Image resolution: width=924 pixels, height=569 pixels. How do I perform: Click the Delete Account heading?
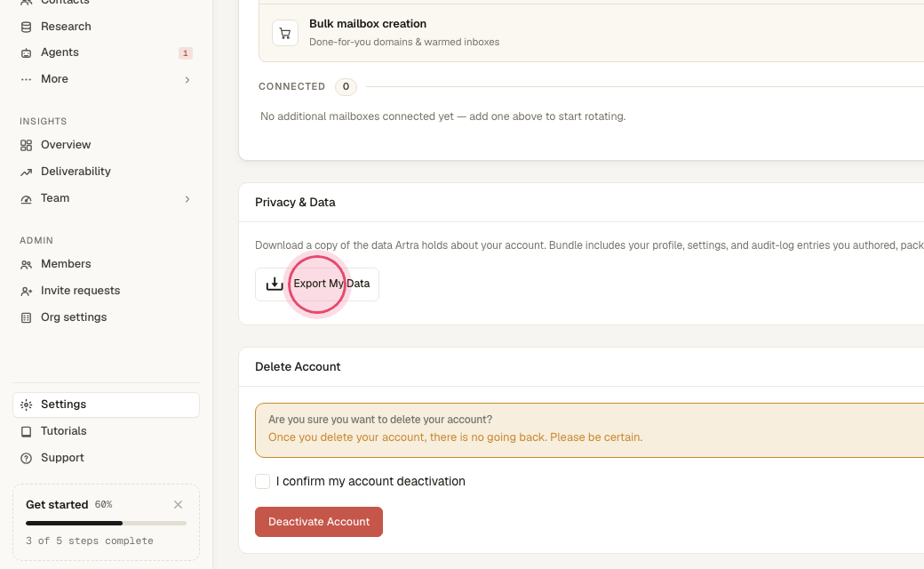pos(298,367)
